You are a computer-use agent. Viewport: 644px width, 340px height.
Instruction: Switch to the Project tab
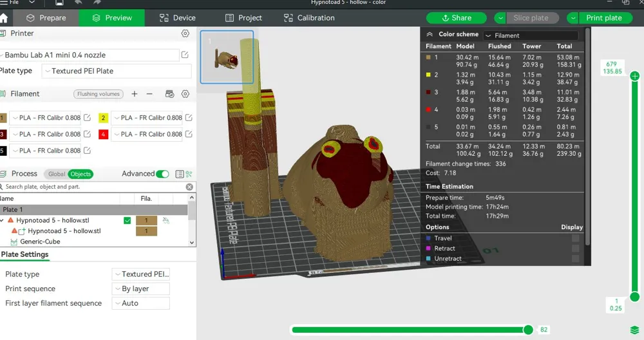click(243, 18)
